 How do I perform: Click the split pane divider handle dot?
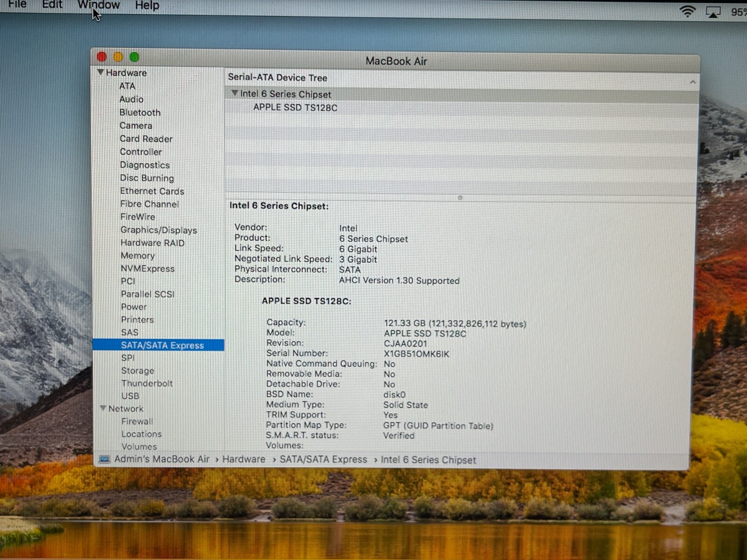460,198
